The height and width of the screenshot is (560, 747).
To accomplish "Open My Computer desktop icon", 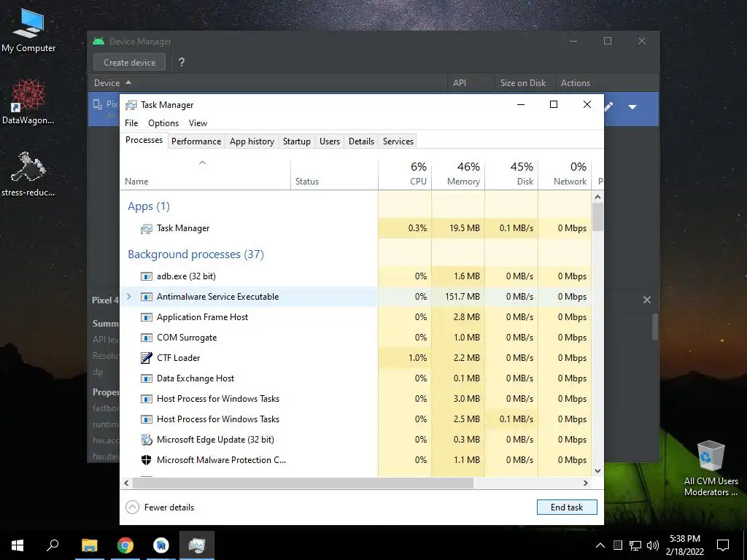I will point(28,31).
